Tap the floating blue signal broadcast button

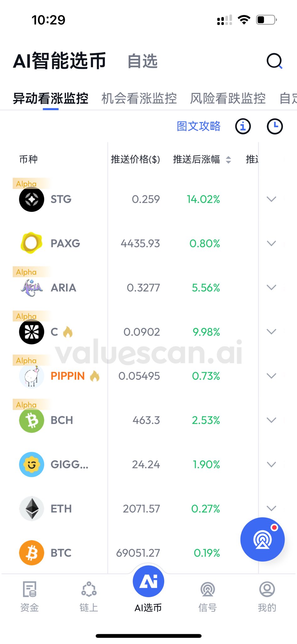click(262, 539)
